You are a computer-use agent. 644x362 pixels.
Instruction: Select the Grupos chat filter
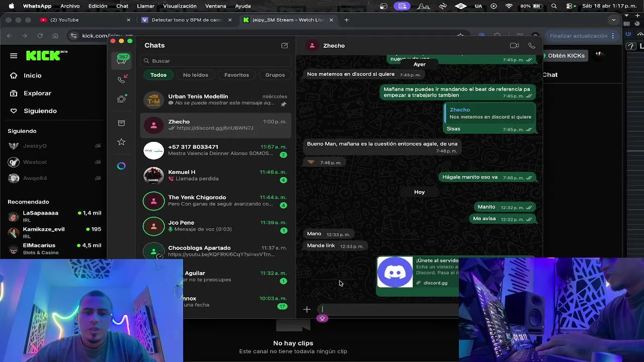(275, 75)
